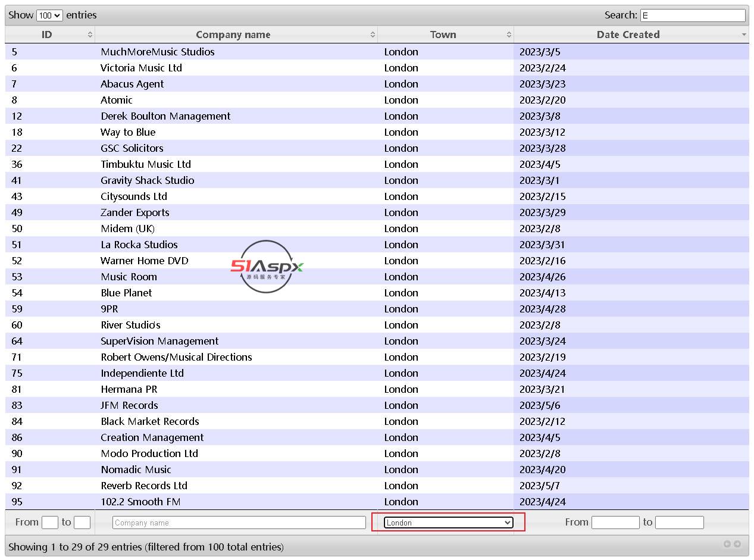This screenshot has width=754, height=560.
Task: Click the Modo Production Ltd cell
Action: [x=149, y=453]
